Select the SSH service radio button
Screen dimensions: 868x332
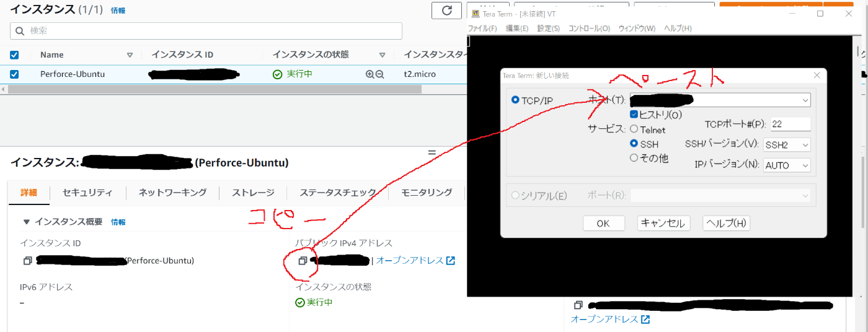coord(634,144)
